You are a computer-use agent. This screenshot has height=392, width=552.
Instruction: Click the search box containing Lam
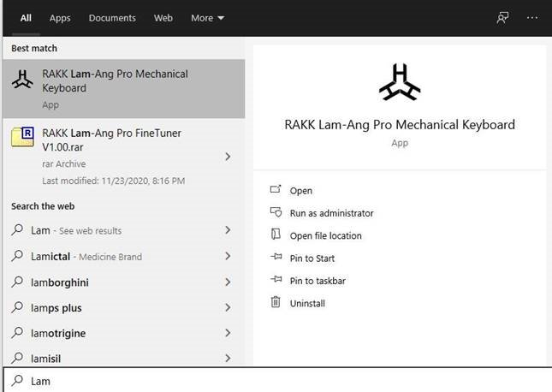274,380
